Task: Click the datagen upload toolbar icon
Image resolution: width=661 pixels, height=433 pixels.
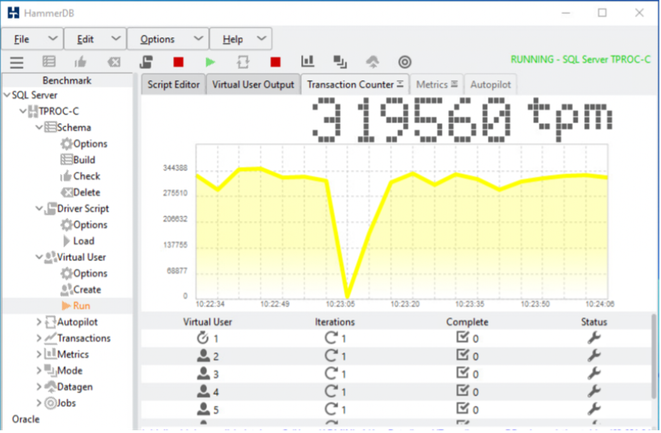Action: (x=372, y=62)
